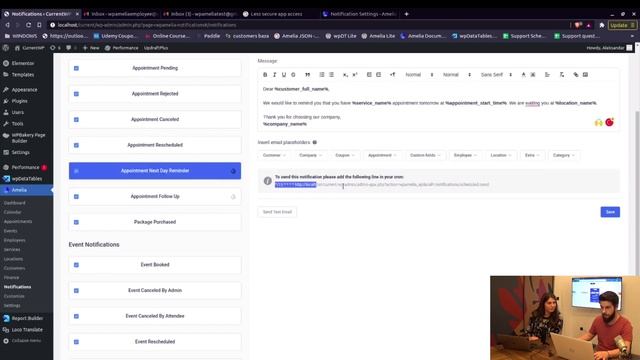Open Loco Translate in WordPress sidebar
This screenshot has height=360, width=640.
tap(27, 330)
